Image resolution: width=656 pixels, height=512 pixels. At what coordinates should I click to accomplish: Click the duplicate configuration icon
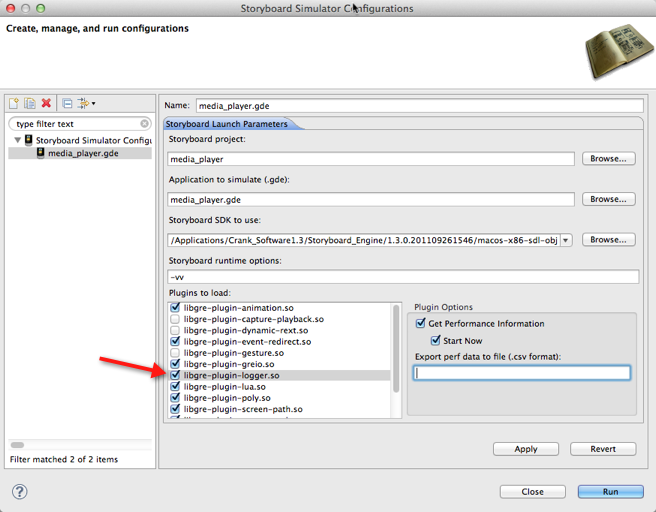click(30, 103)
